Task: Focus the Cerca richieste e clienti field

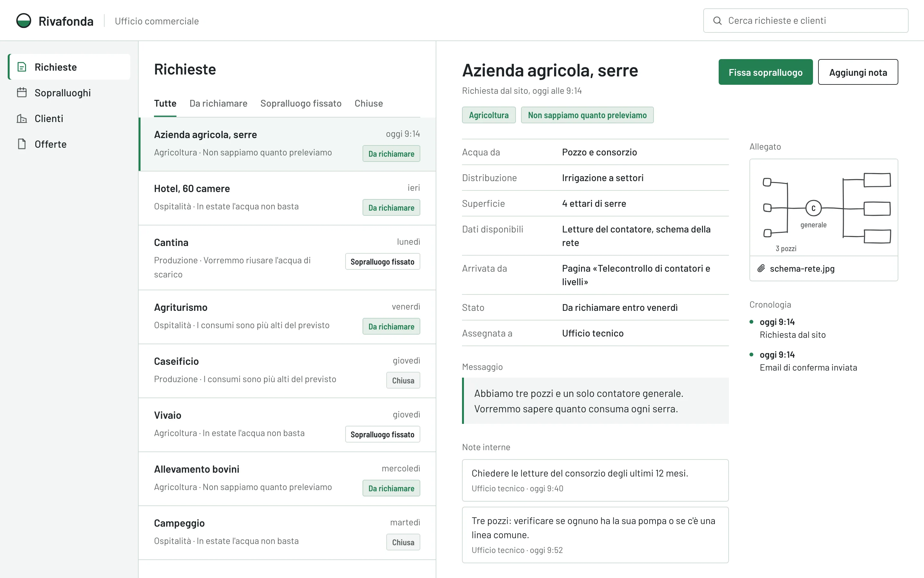Action: (806, 21)
